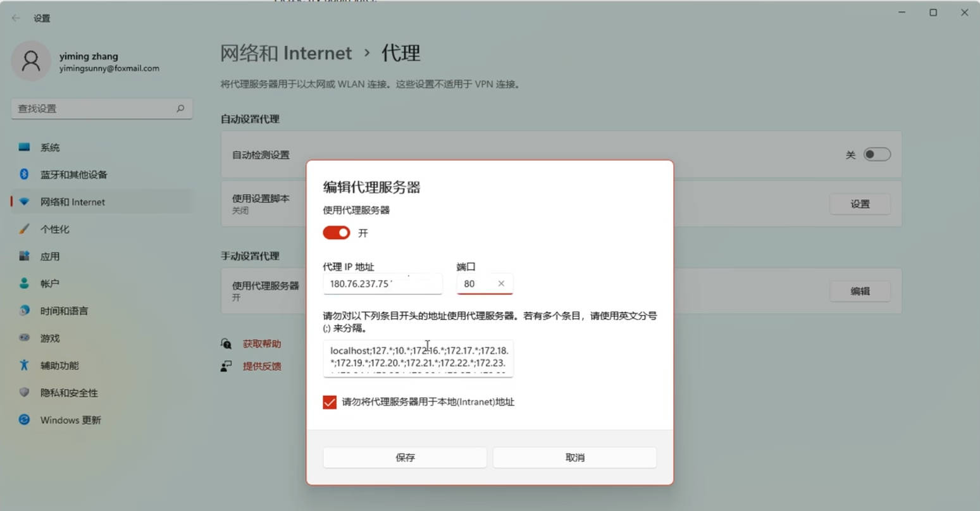Click the proxy exceptions list text box
The image size is (980, 511).
coord(418,358)
